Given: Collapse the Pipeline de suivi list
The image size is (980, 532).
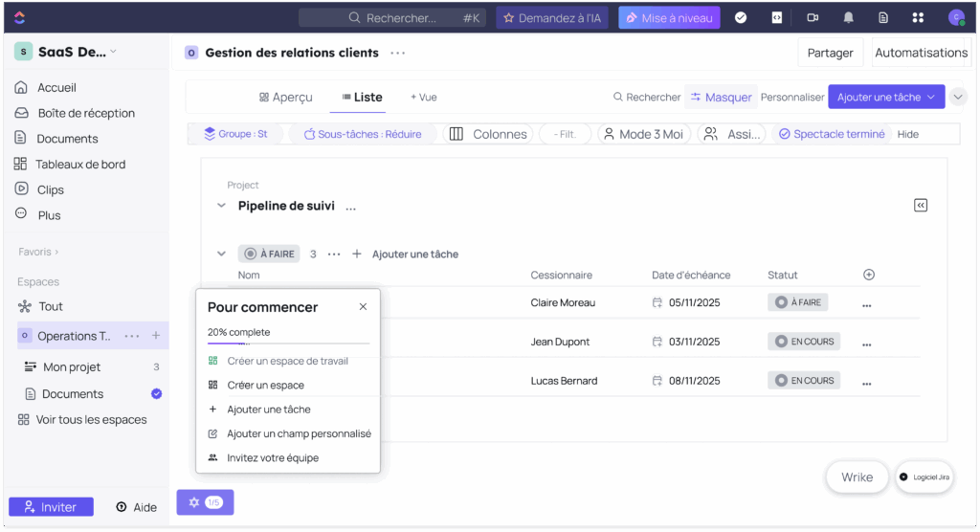Looking at the screenshot, I should click(x=221, y=206).
